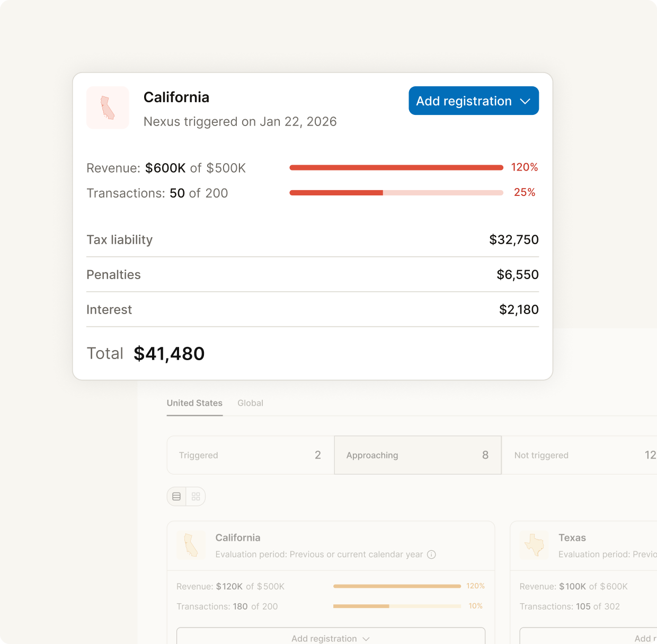Click the evaluation period info icon
657x644 pixels.
[431, 554]
